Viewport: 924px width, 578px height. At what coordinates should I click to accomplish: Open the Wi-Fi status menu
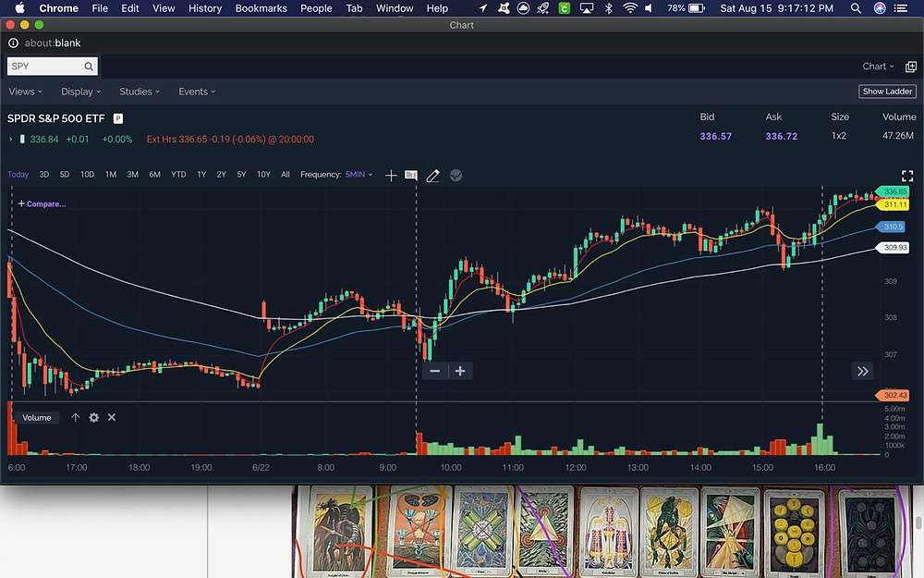pyautogui.click(x=630, y=8)
